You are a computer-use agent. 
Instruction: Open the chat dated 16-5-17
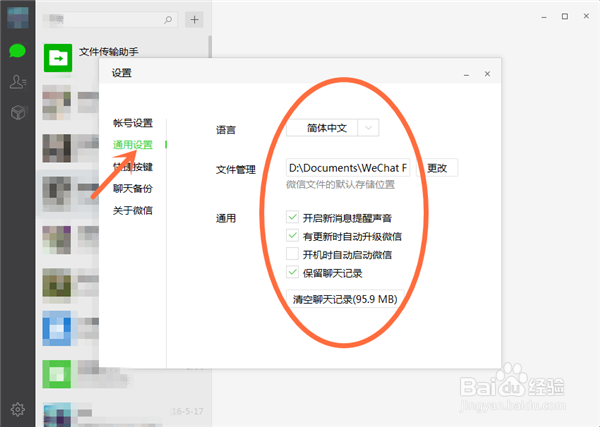pyautogui.click(x=123, y=414)
